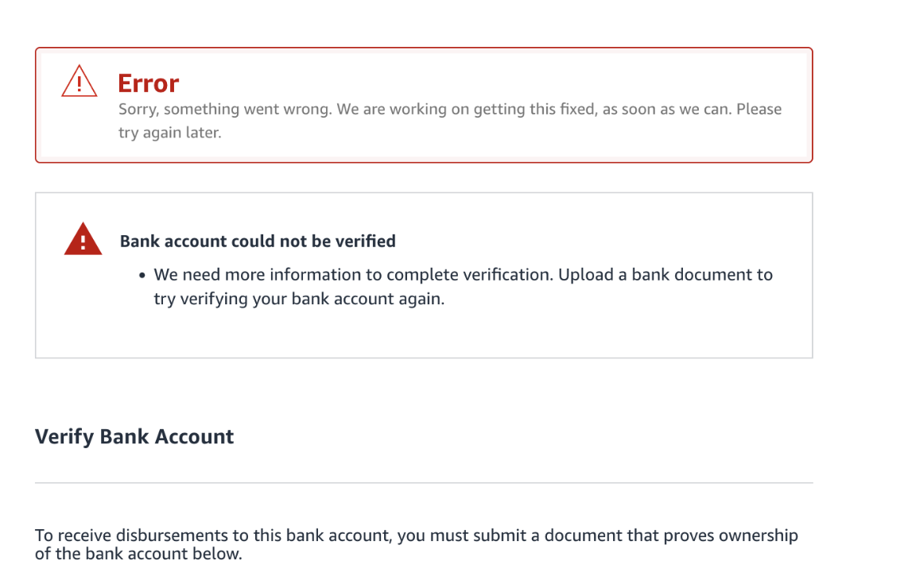908x588 pixels.
Task: Click the 'proves ownership' words in the paragraph
Action: [731, 535]
